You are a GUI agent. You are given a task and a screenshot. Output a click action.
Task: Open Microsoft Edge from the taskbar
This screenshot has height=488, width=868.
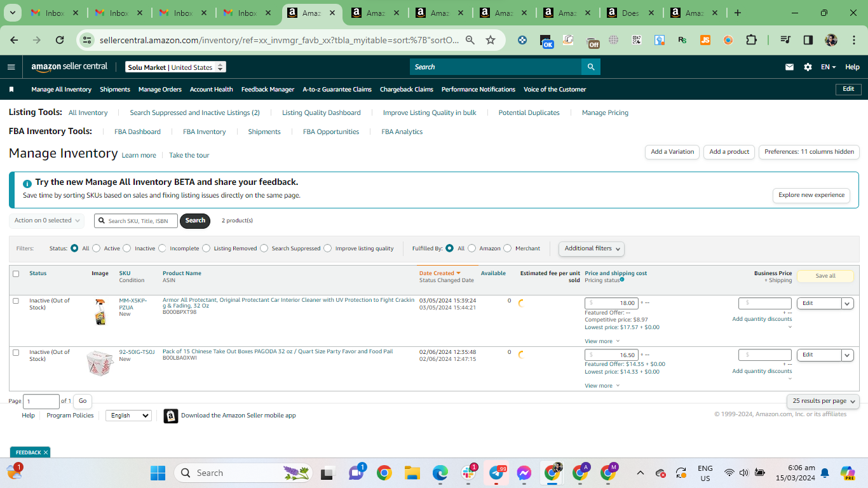[440, 473]
